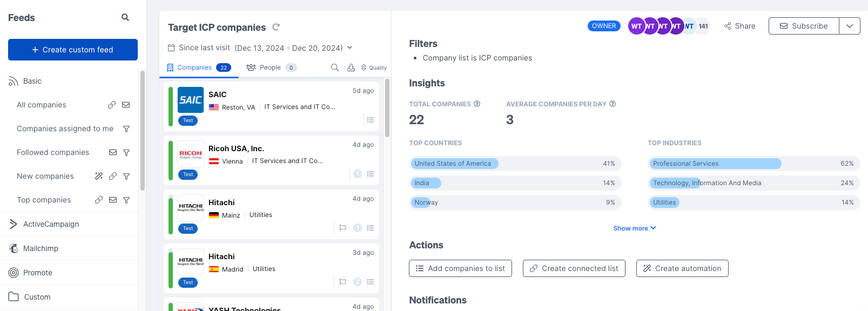
Task: Expand Show more insights
Action: coord(635,228)
